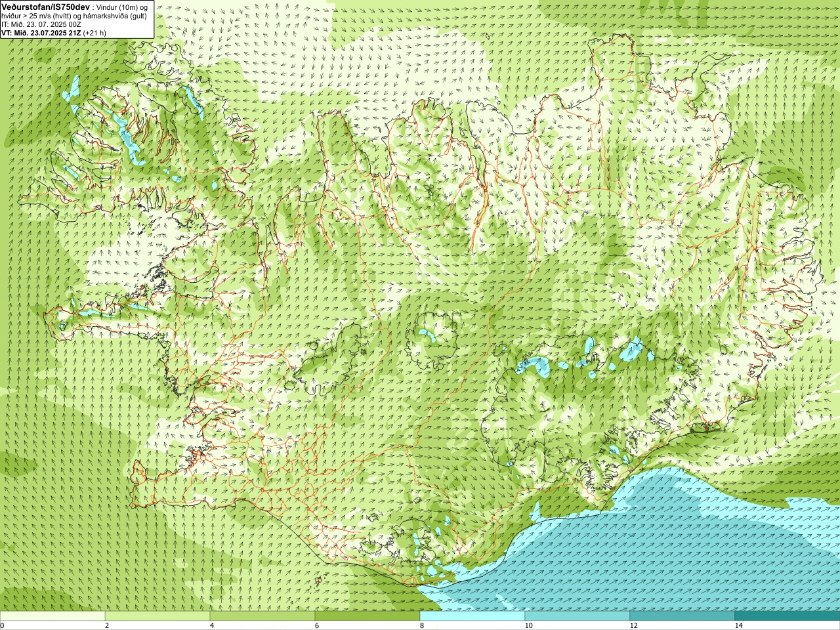Image resolution: width=840 pixels, height=630 pixels.
Task: Click the Veðurstofan/IS750dev title text
Action: coord(45,7)
